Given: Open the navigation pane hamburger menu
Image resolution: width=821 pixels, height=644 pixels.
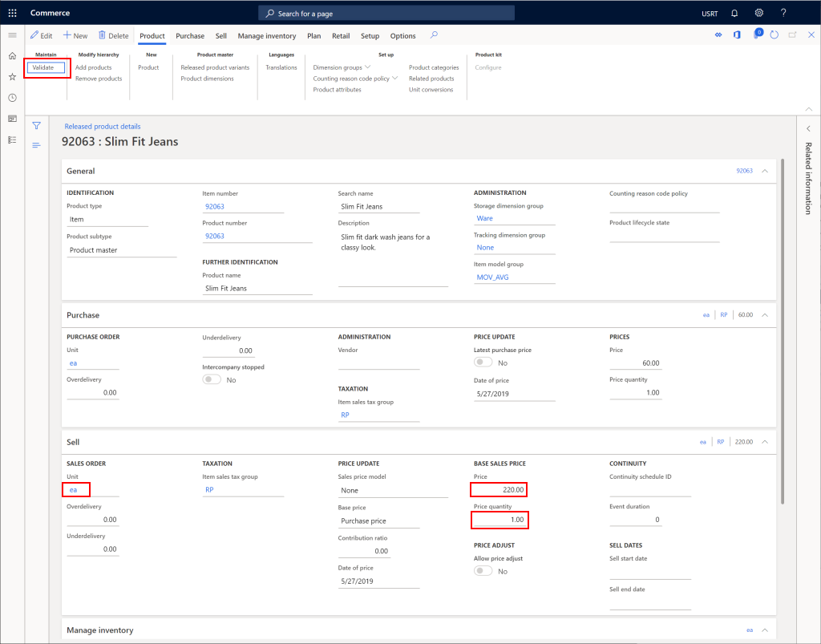Looking at the screenshot, I should click(12, 34).
